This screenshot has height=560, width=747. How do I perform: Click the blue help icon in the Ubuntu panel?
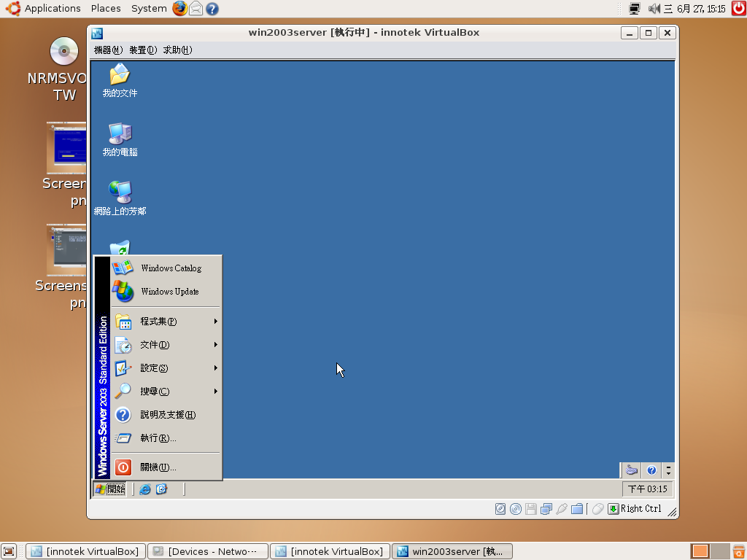(212, 9)
